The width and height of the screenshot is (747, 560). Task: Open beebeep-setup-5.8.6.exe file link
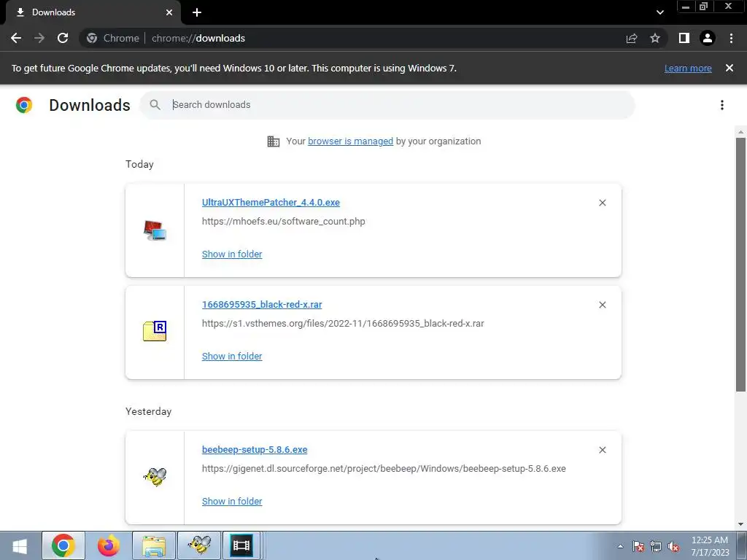point(255,449)
